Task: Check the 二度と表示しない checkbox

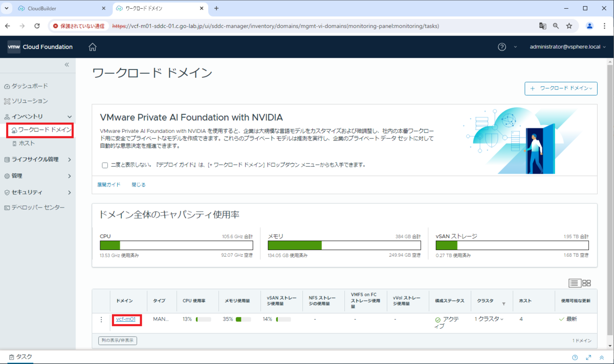Action: (105, 165)
